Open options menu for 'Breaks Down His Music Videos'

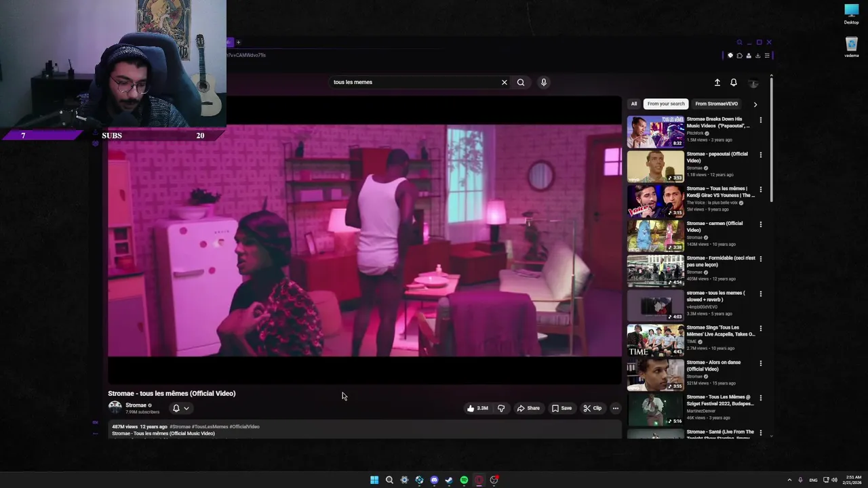coord(760,120)
